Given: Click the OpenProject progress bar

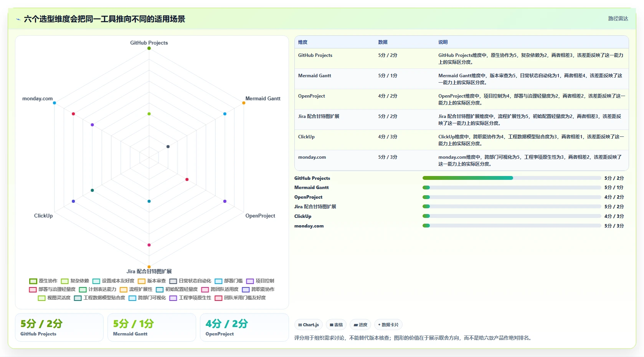Looking at the screenshot, I should (512, 197).
